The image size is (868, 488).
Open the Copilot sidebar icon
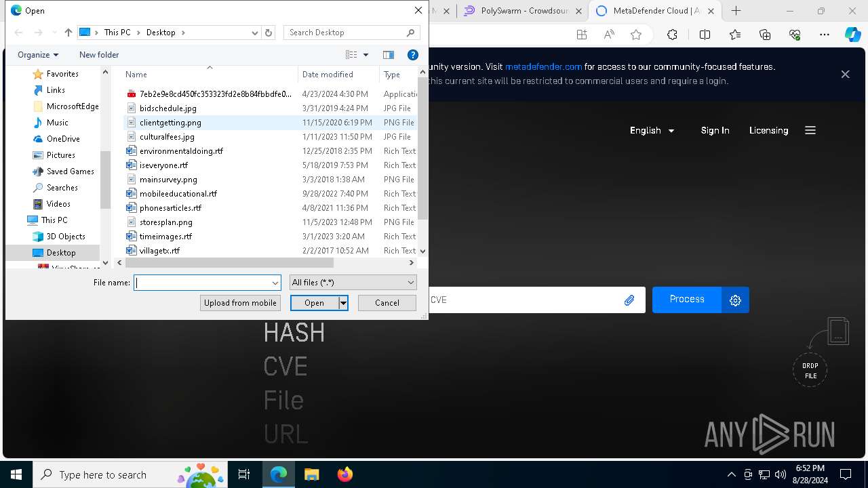pyautogui.click(x=852, y=35)
